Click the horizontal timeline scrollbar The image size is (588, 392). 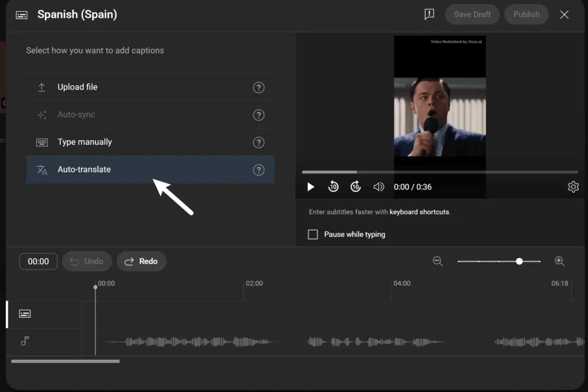[x=65, y=361]
